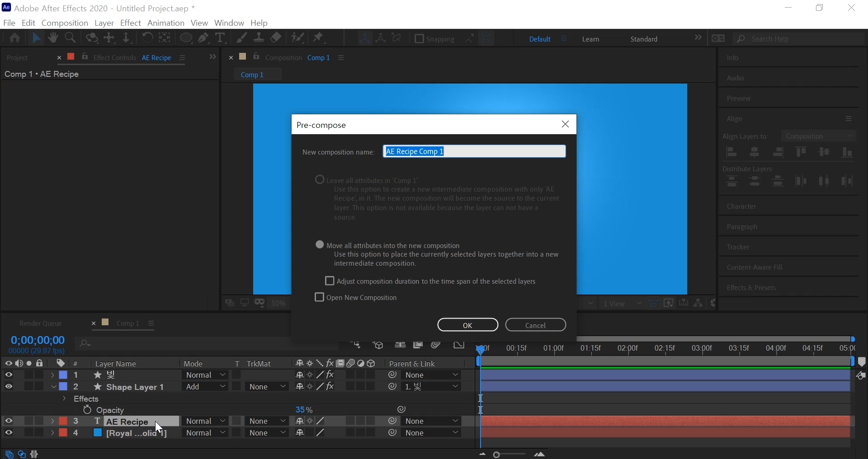Open the File menu
This screenshot has width=868, height=459.
point(9,23)
